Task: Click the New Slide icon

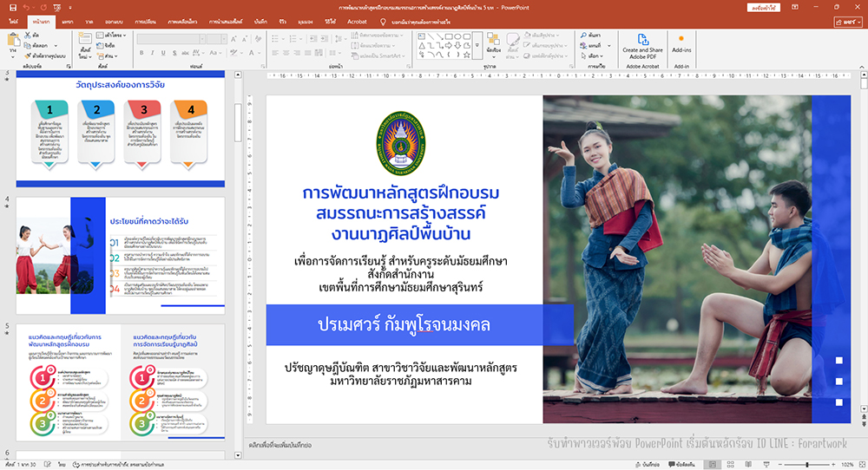Action: [85, 39]
